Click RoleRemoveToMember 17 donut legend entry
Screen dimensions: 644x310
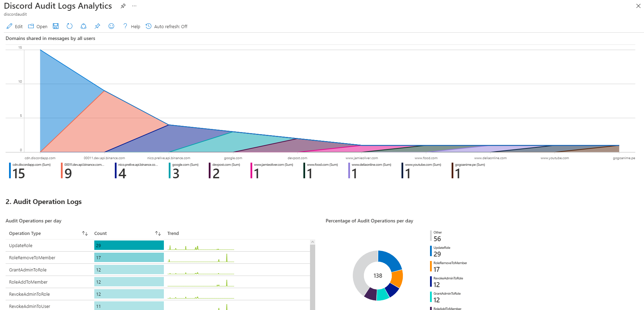pos(449,267)
